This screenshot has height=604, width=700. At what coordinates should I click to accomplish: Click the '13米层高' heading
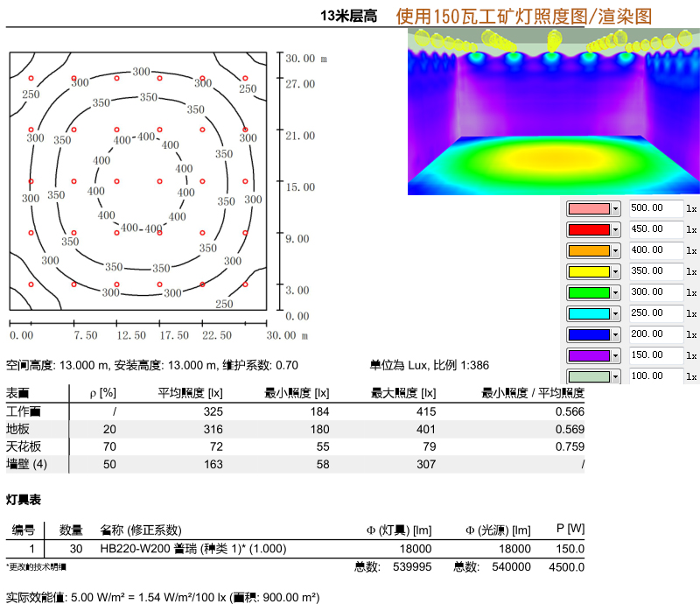(348, 16)
